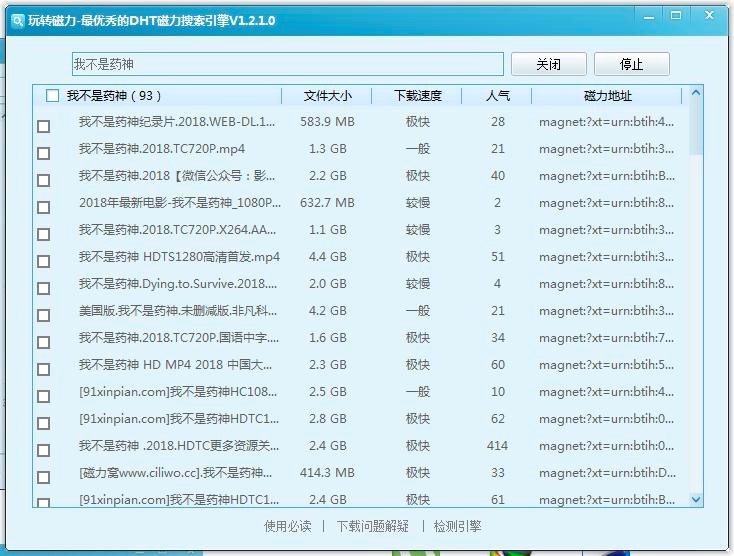Check the box for 美国版.我不是药神 row
The height and width of the screenshot is (556, 734).
(x=44, y=315)
